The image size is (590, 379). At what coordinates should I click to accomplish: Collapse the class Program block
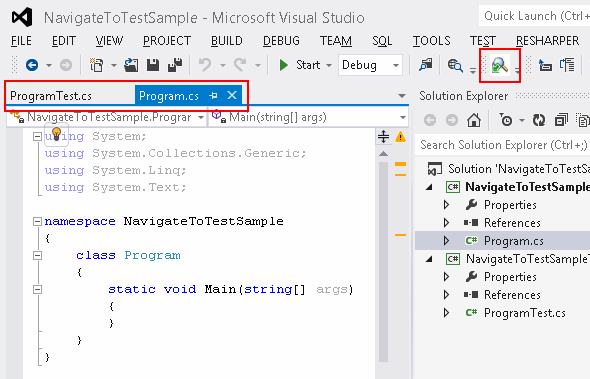37,256
